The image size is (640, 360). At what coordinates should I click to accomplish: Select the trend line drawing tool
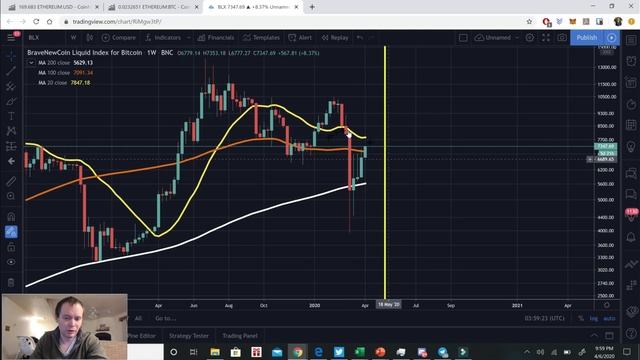point(11,71)
